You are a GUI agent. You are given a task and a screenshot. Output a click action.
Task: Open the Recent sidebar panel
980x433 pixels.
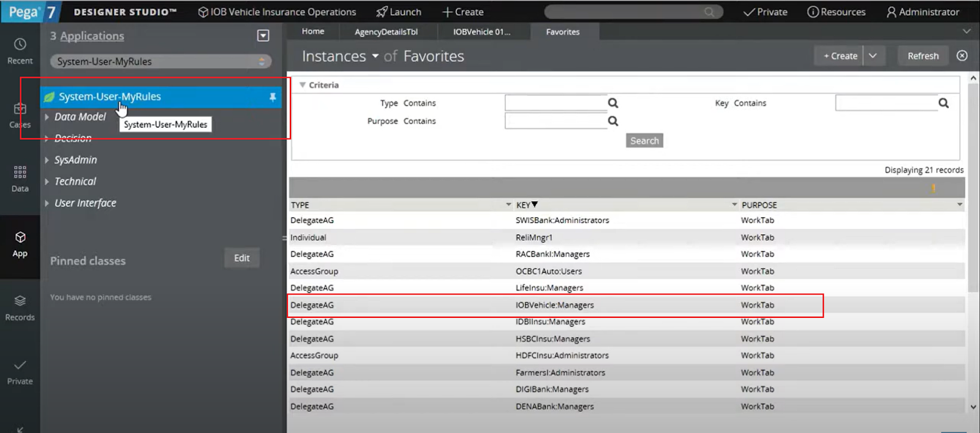(20, 51)
